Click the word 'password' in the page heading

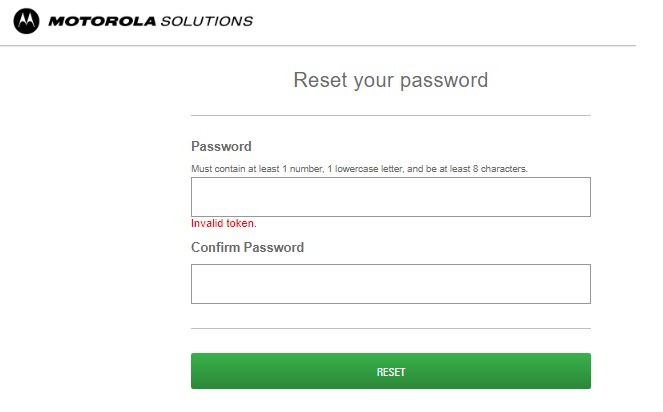[444, 81]
